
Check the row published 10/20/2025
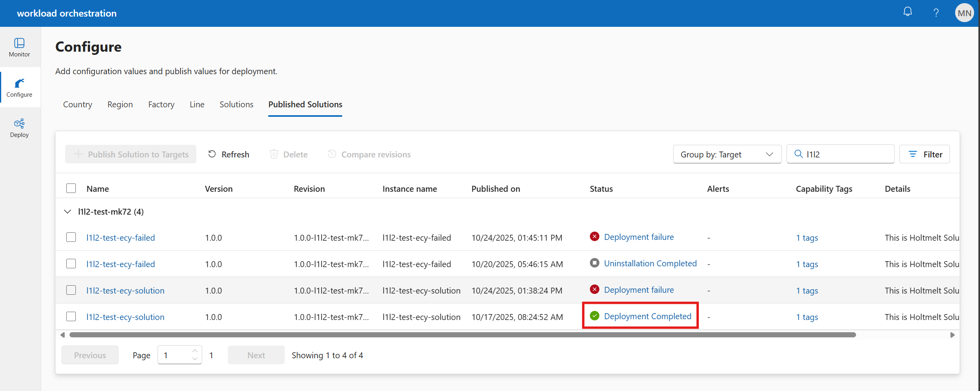click(71, 264)
